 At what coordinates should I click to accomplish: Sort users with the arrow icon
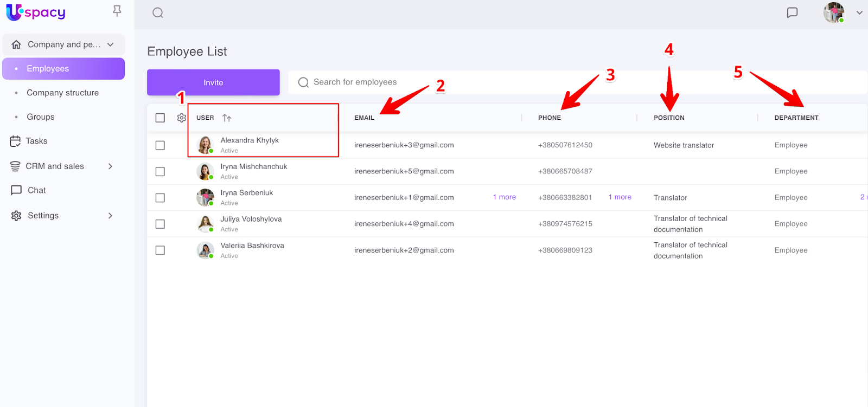[227, 118]
